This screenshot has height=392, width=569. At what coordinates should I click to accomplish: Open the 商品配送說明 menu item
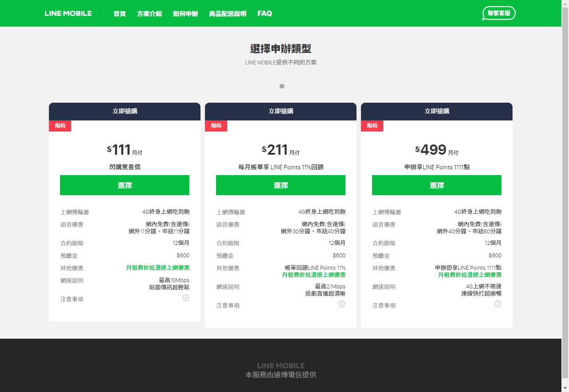point(228,13)
